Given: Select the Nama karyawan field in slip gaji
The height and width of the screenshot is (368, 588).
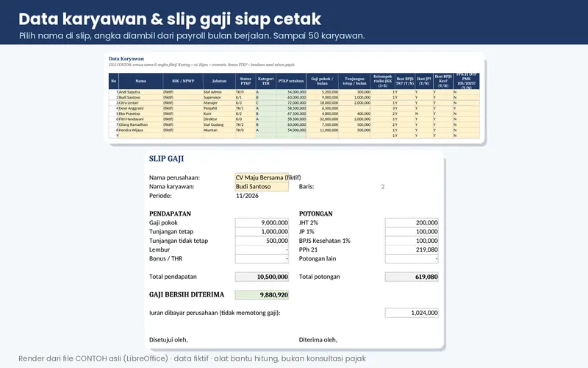Looking at the screenshot, I should tap(262, 187).
